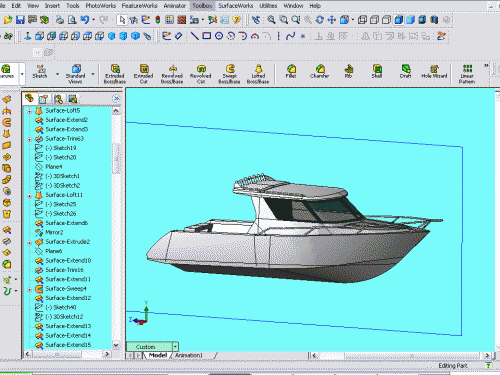500x375 pixels.
Task: Switch to the Animation1 tab
Action: [x=189, y=355]
